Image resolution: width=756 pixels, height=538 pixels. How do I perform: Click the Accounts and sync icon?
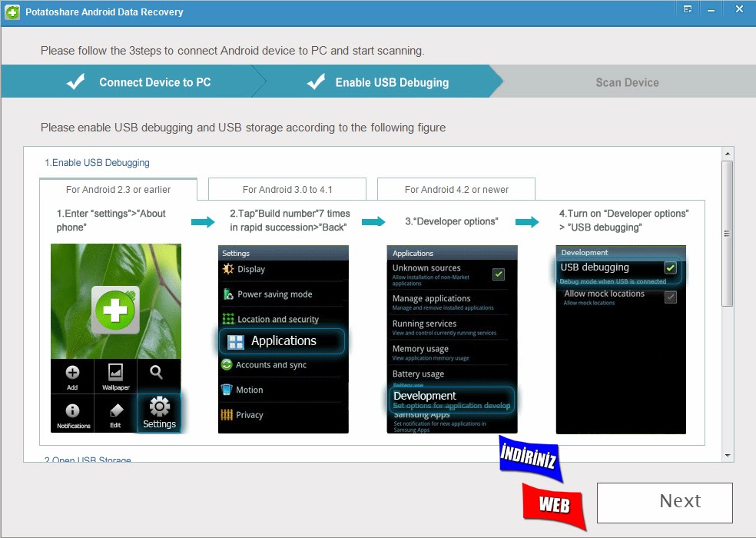[x=227, y=365]
